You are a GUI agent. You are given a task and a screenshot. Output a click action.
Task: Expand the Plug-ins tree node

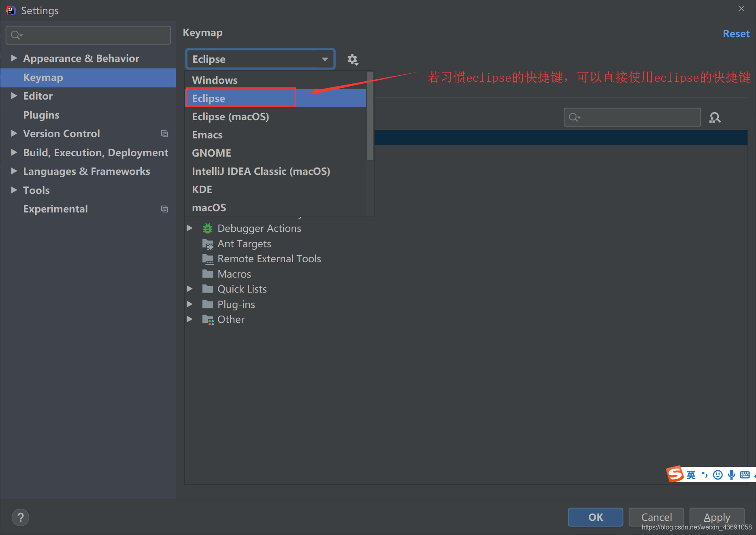[x=190, y=304]
